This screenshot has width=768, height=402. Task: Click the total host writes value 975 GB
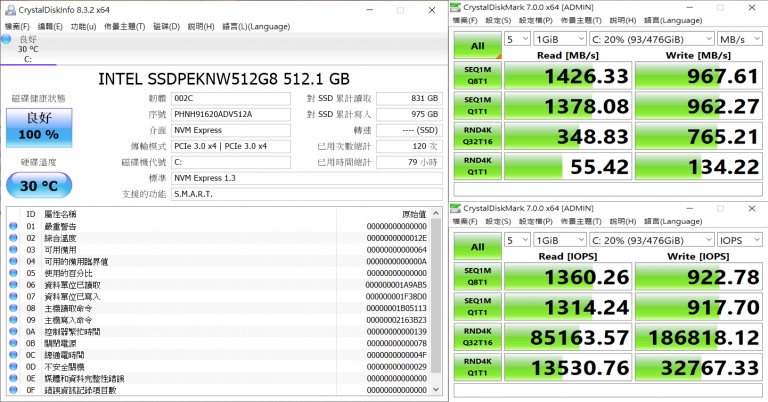pos(409,114)
